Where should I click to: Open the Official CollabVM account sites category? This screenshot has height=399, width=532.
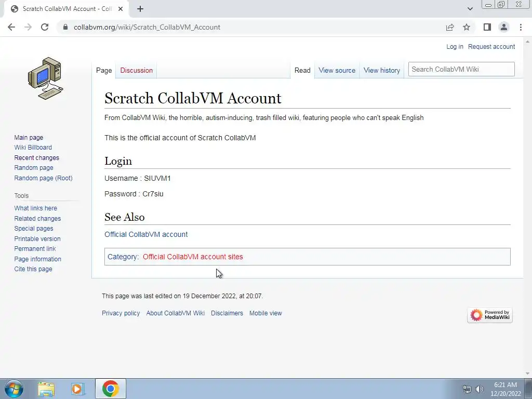193,257
